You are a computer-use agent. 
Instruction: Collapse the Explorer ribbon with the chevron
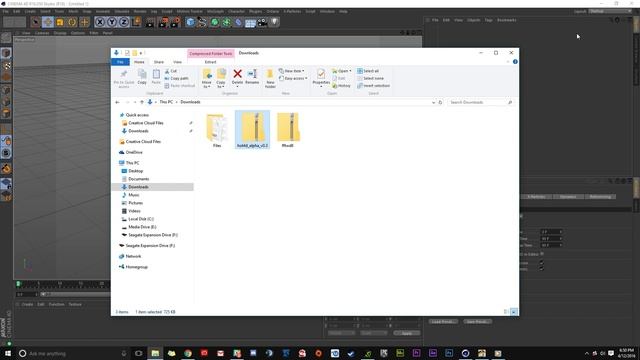tap(508, 62)
